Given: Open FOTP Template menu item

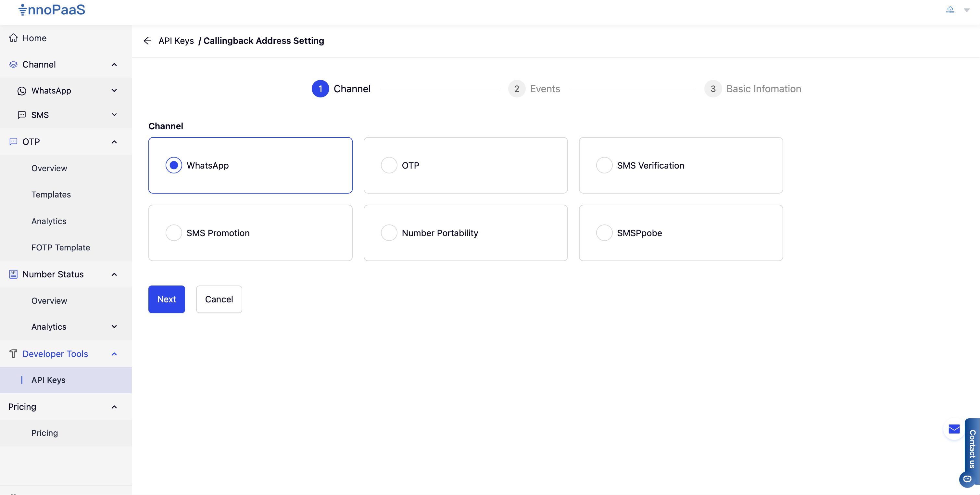Looking at the screenshot, I should point(60,248).
